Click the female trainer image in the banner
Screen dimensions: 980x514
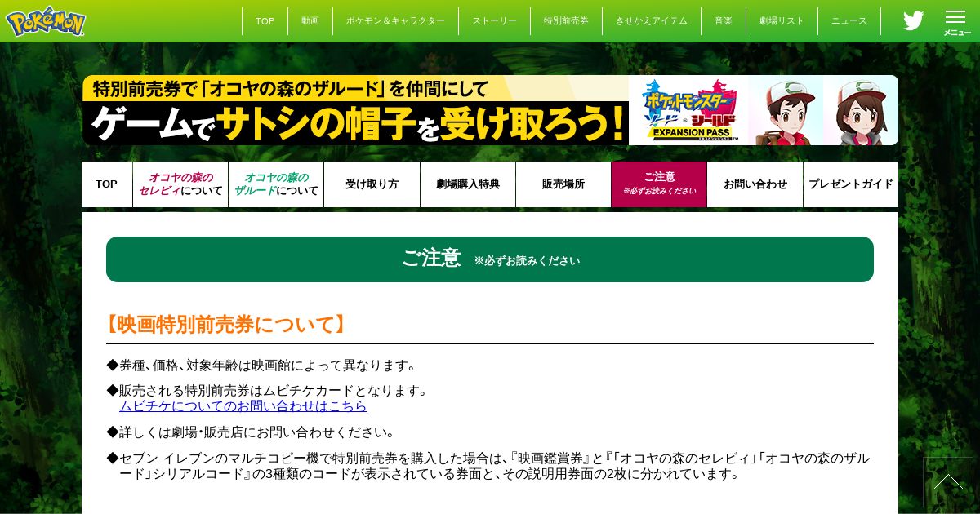click(x=860, y=111)
